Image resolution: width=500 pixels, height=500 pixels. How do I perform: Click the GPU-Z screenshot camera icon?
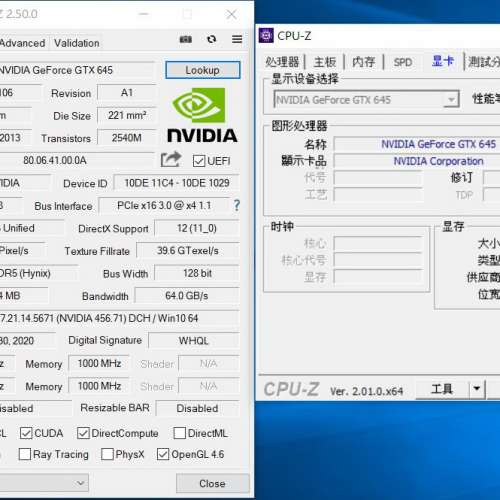coord(186,40)
